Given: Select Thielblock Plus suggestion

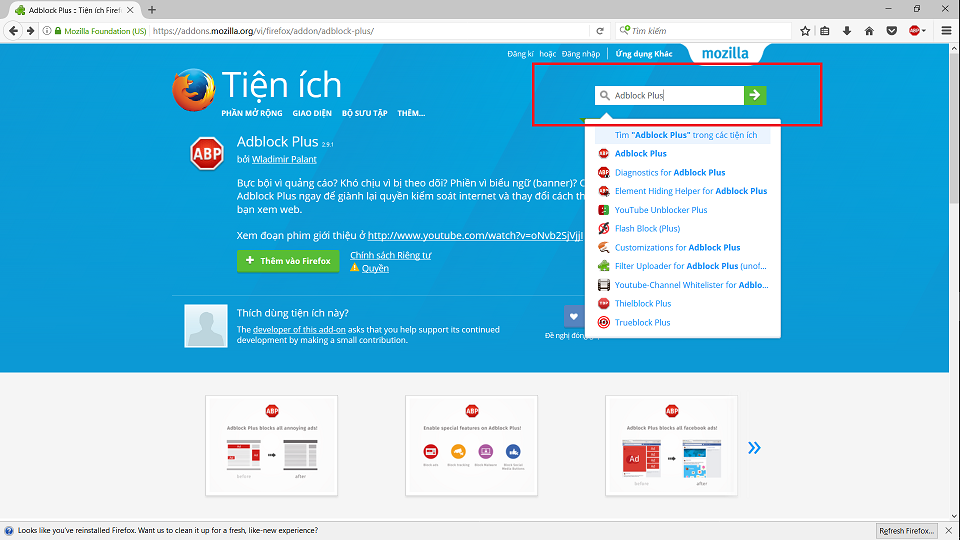Looking at the screenshot, I should pos(683,303).
